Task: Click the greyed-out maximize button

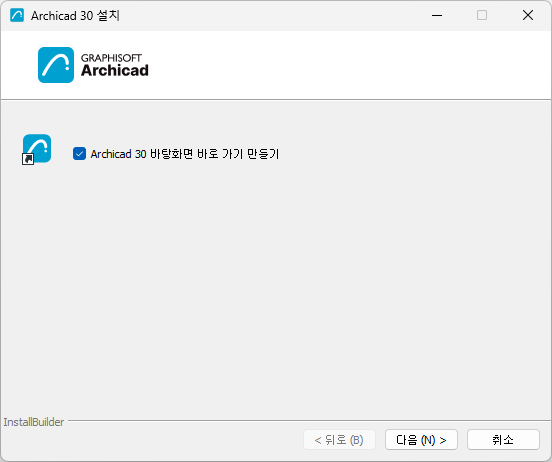Action: [482, 15]
